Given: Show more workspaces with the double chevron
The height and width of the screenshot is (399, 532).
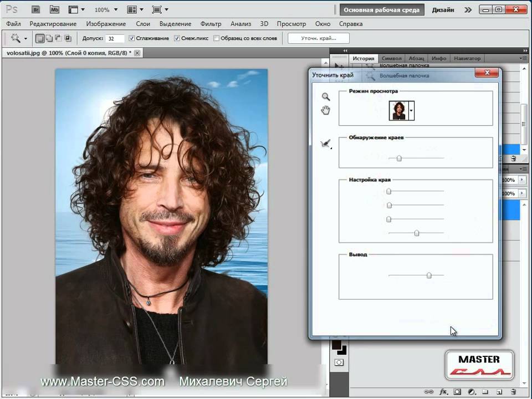Looking at the screenshot, I should coord(468,10).
